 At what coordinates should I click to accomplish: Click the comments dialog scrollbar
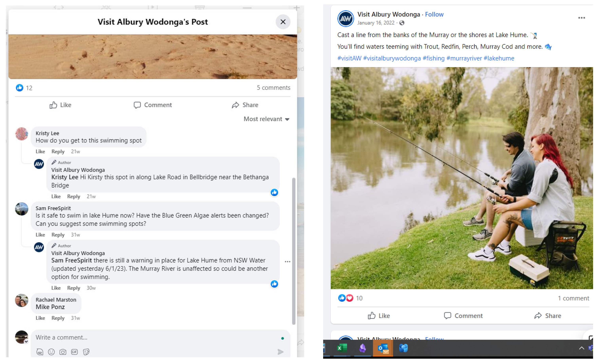(x=294, y=251)
